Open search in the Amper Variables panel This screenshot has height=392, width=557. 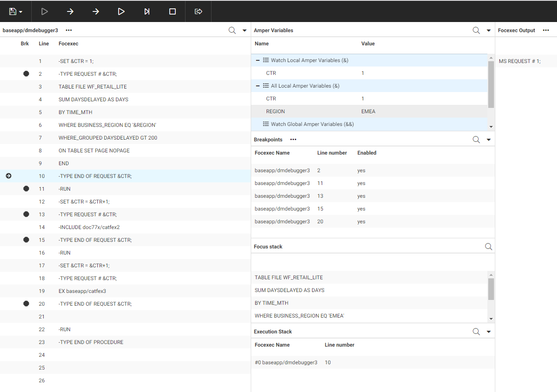click(x=476, y=30)
